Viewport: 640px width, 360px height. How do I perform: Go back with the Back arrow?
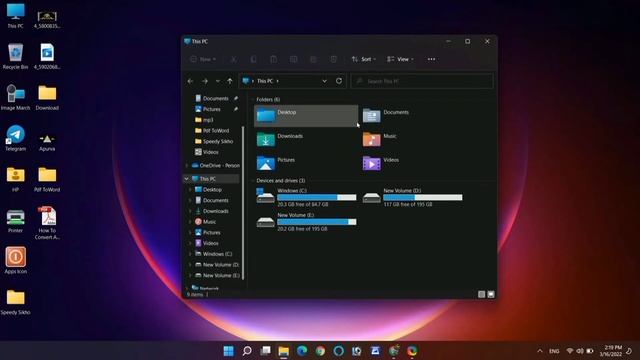click(x=190, y=81)
